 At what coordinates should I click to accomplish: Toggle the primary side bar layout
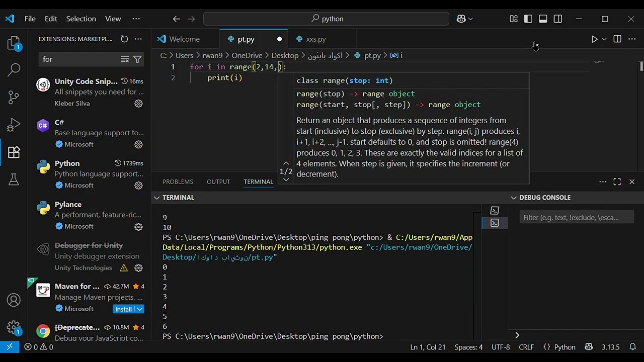[x=528, y=19]
